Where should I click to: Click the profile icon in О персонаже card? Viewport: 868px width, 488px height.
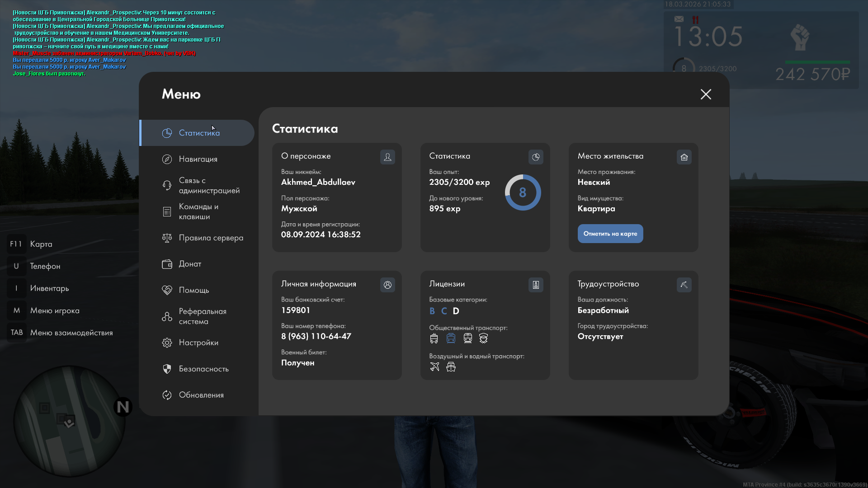387,157
